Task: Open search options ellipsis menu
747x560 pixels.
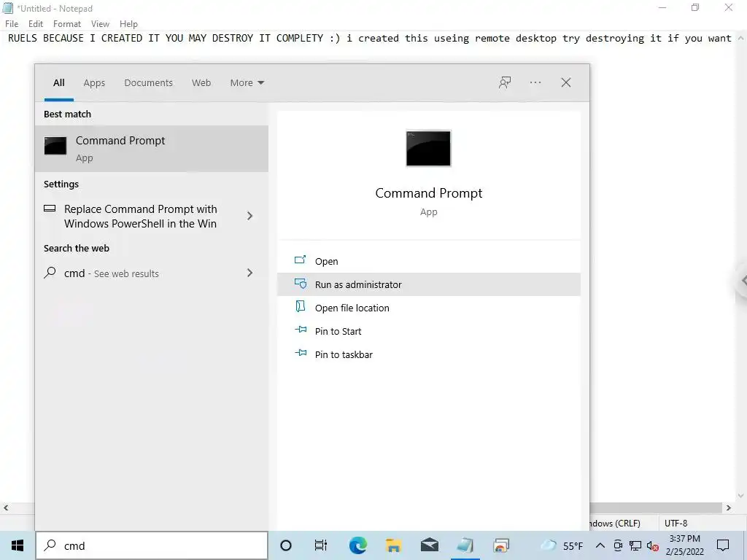Action: tap(535, 82)
